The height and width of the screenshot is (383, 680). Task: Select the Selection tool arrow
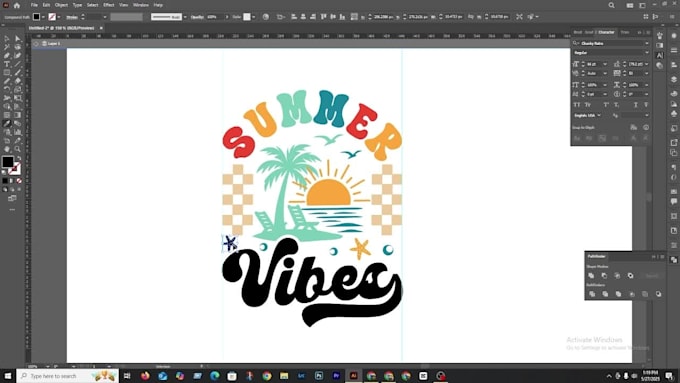tap(7, 39)
